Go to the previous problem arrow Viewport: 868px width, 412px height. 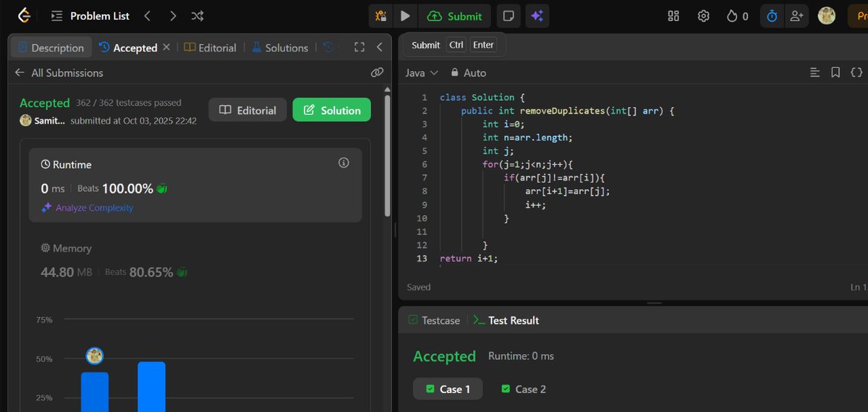click(x=148, y=16)
